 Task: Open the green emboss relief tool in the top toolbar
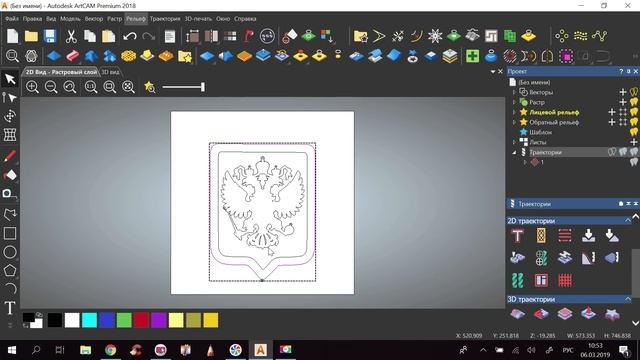[x=309, y=36]
